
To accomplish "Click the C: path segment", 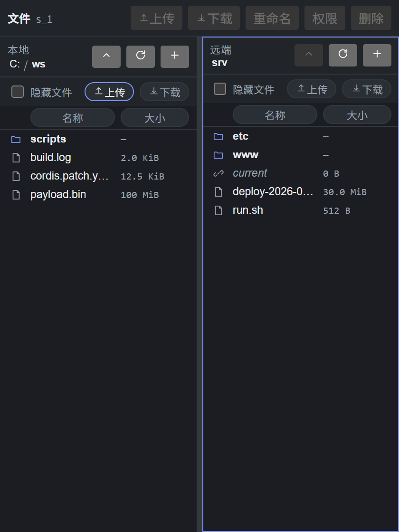I will (15, 64).
